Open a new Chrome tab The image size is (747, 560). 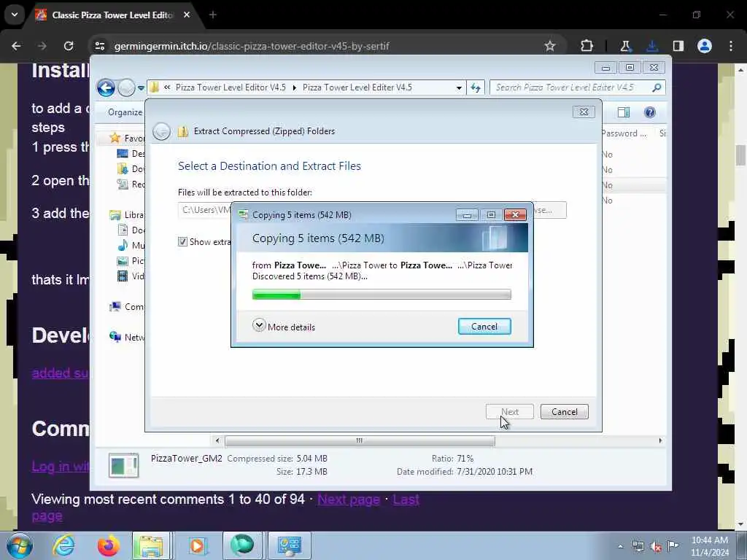[213, 15]
